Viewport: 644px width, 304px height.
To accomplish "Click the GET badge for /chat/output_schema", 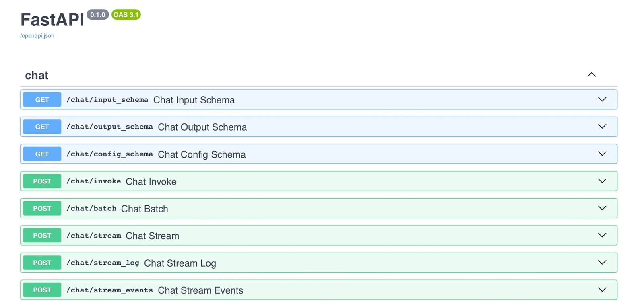I will pos(42,127).
